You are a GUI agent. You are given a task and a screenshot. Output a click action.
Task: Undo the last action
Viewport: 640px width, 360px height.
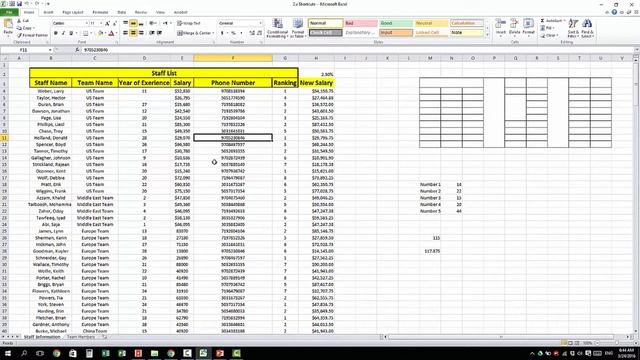click(27, 4)
